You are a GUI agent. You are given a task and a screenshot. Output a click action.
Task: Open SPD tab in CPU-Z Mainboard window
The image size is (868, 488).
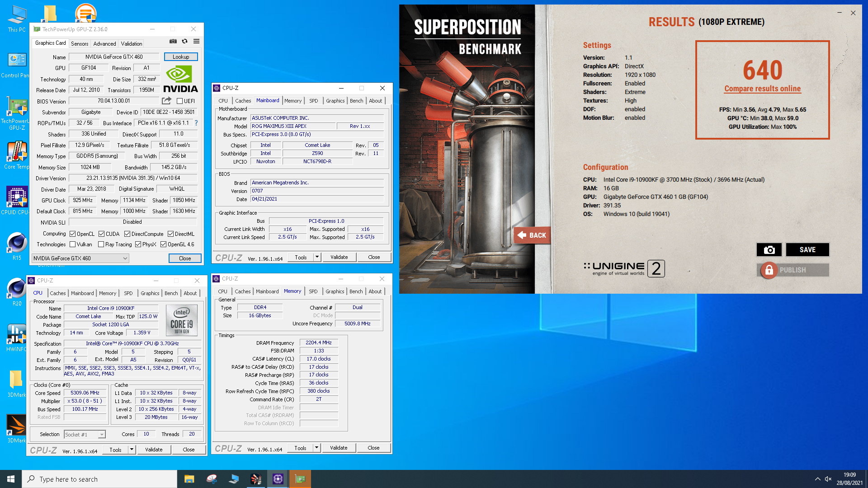(314, 101)
